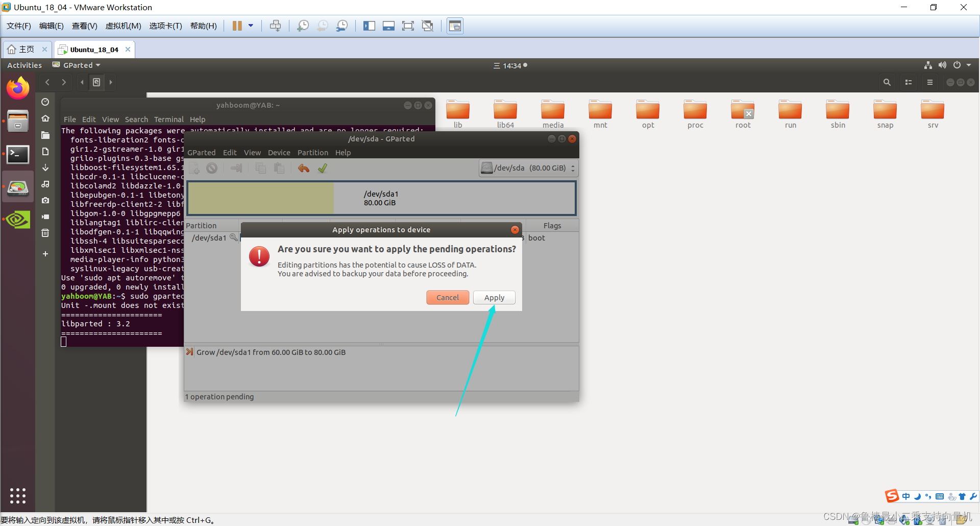Viewport: 980px width, 526px height.
Task: Switch to the 主页 home tab in VMware
Action: click(x=27, y=49)
